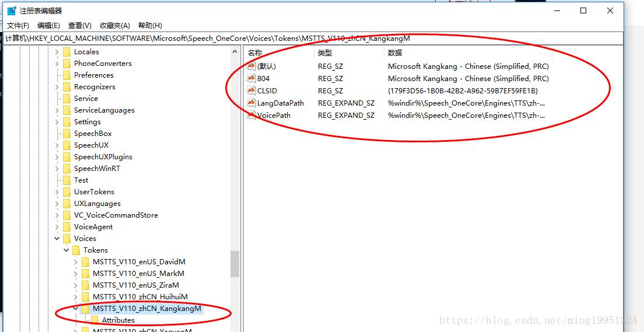Expand the Settings key

click(x=57, y=121)
